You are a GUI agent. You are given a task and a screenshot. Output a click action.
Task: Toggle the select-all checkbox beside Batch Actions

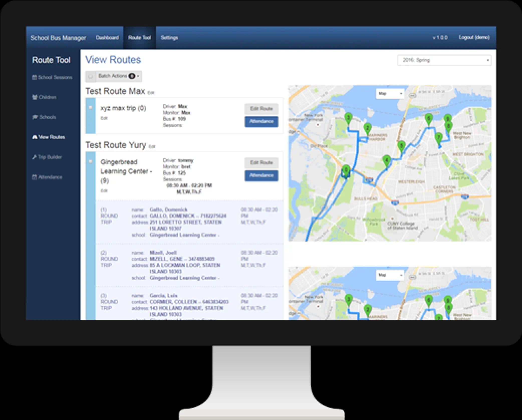point(91,76)
